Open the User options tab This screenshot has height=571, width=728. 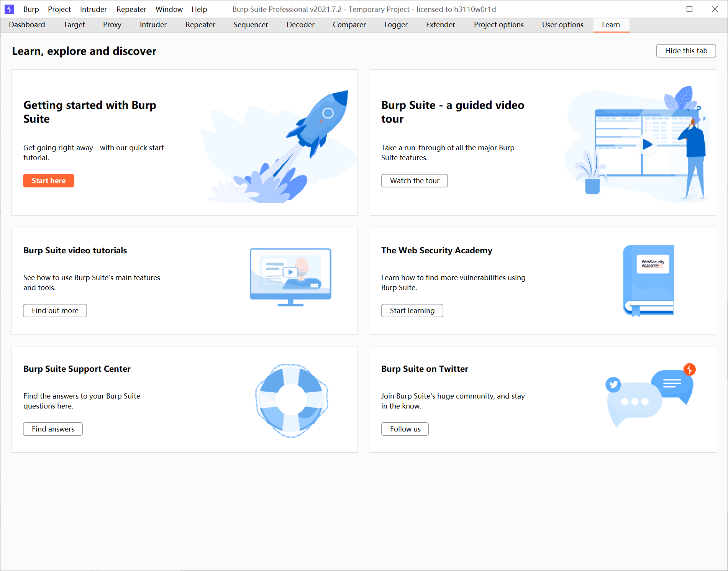point(563,25)
